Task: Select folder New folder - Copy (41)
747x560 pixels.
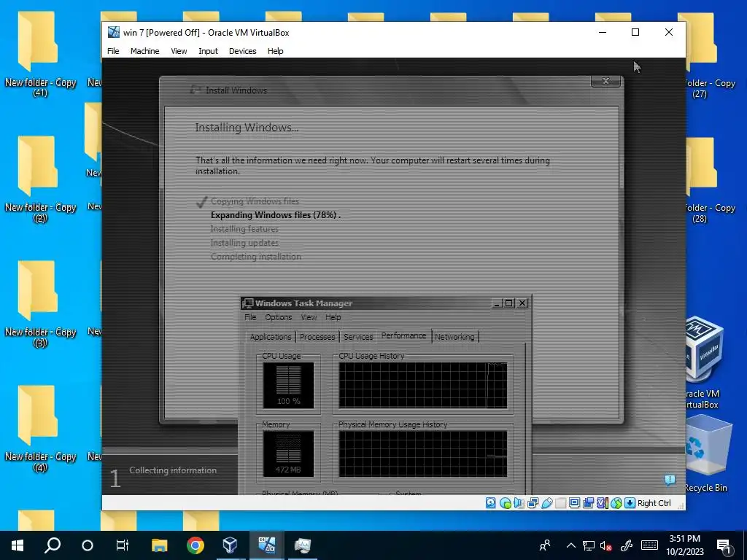Action: click(40, 54)
